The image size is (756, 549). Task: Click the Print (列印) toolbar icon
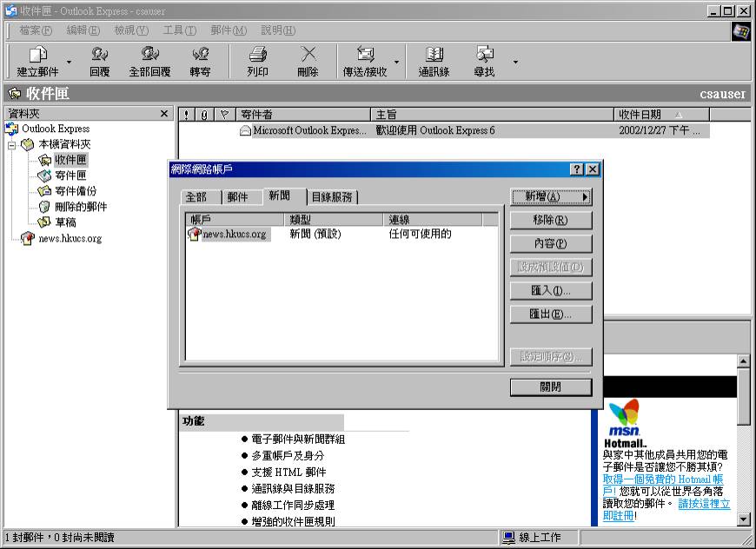[258, 54]
